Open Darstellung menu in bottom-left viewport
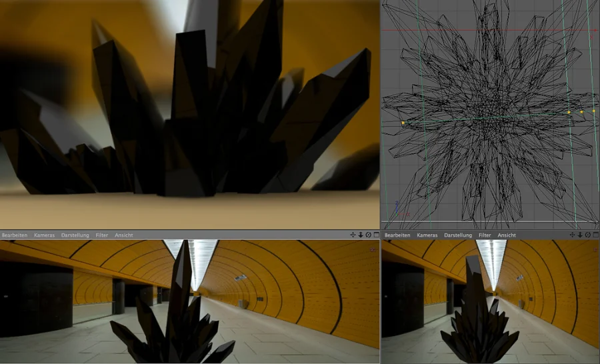 click(x=75, y=235)
